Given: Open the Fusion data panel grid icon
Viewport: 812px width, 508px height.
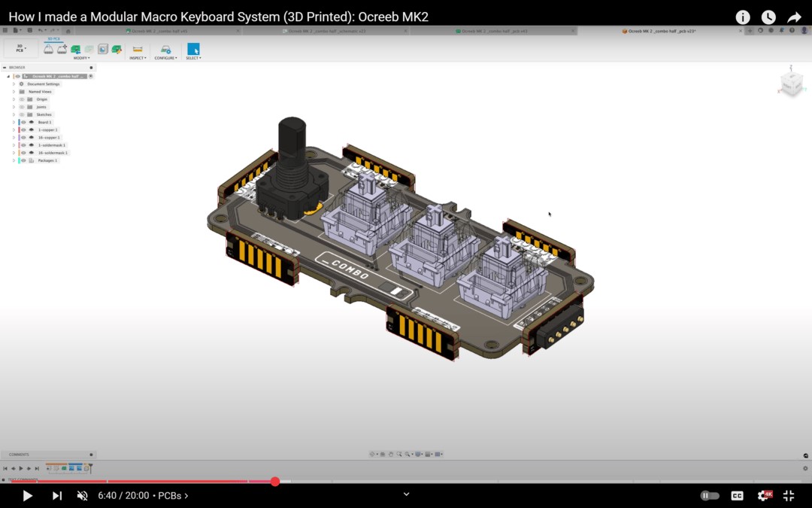Looking at the screenshot, I should (x=5, y=31).
